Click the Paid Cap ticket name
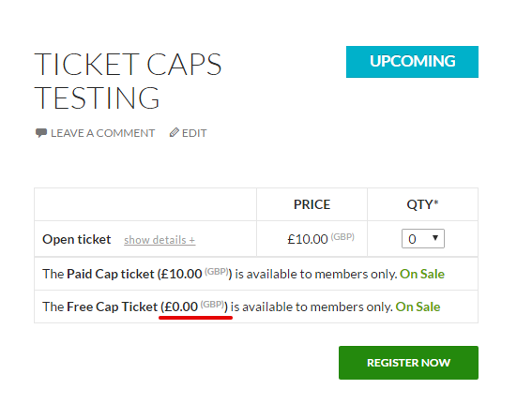The width and height of the screenshot is (532, 404). pos(111,274)
